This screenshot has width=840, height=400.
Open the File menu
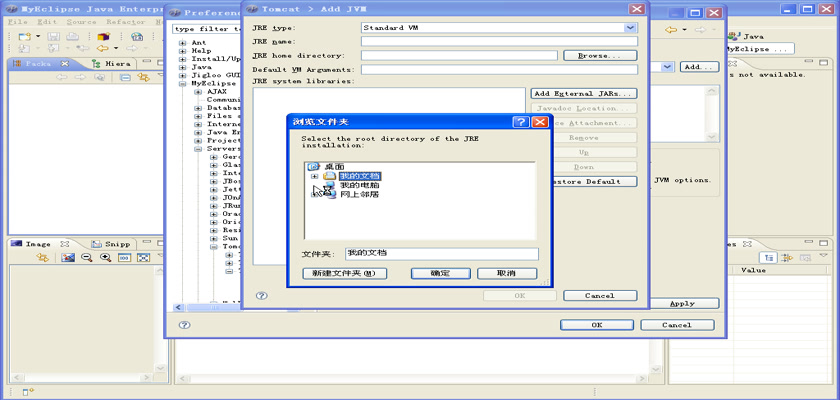click(18, 22)
